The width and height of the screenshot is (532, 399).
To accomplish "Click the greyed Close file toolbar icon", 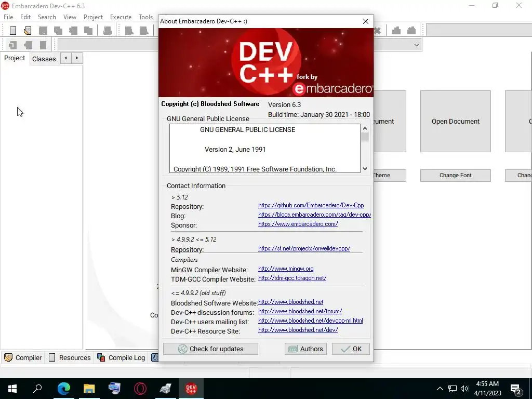I will click(x=73, y=31).
